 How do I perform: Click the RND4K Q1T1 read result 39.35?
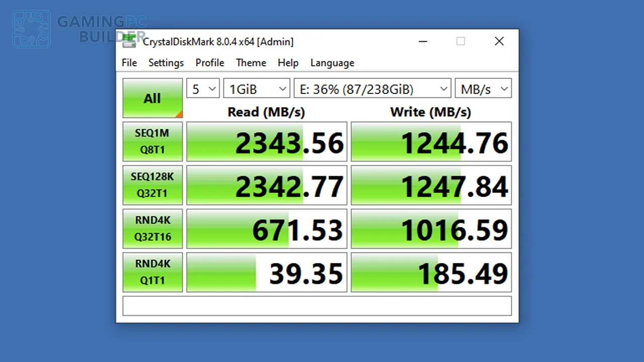pyautogui.click(x=267, y=272)
